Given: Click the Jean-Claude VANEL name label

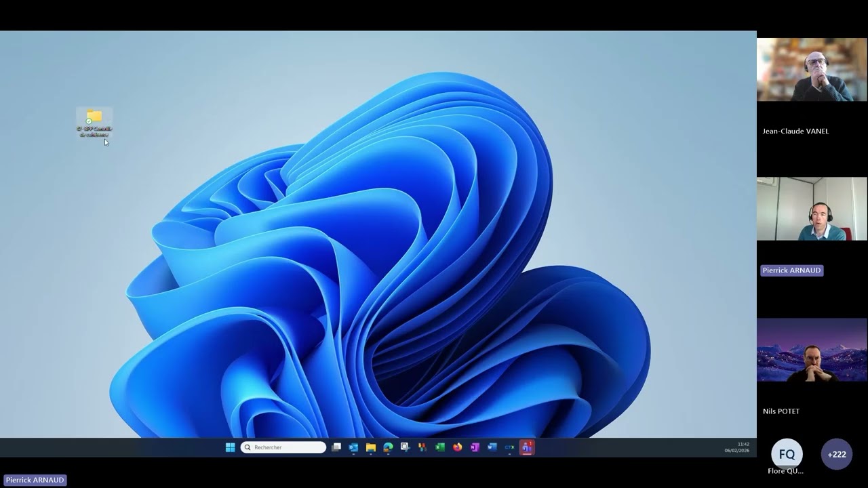Looking at the screenshot, I should click(795, 131).
